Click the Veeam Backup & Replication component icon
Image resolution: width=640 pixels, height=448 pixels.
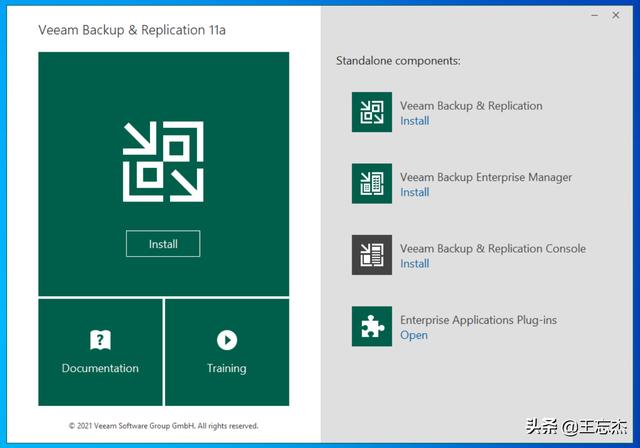coord(372,112)
